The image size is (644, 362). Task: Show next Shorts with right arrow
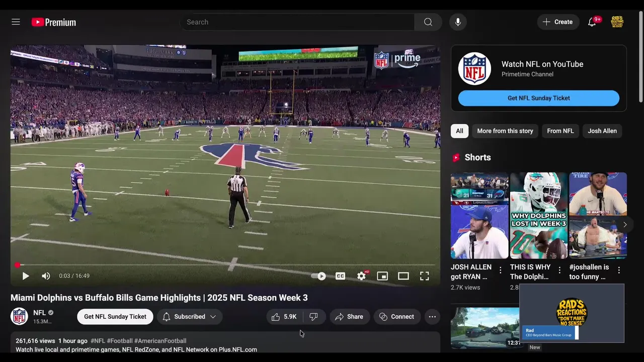coord(625,225)
